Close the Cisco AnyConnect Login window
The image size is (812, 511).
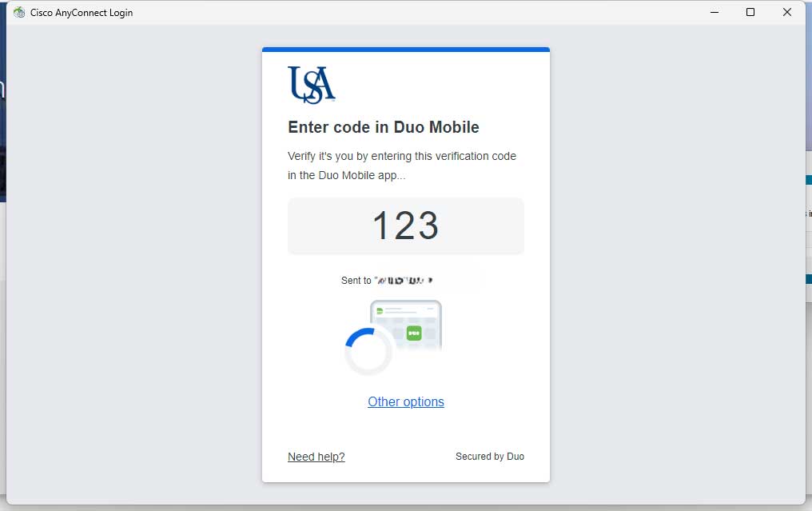786,12
